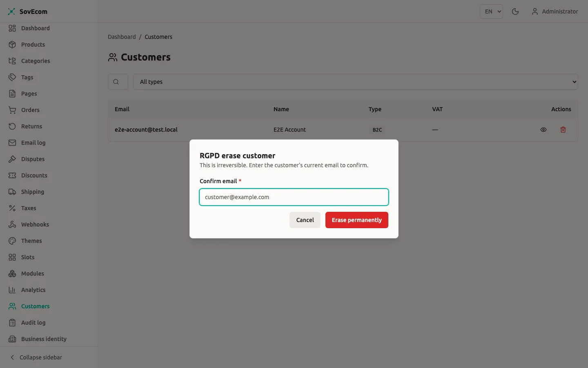
Task: Click the Taxes percent icon
Action: pos(12,208)
